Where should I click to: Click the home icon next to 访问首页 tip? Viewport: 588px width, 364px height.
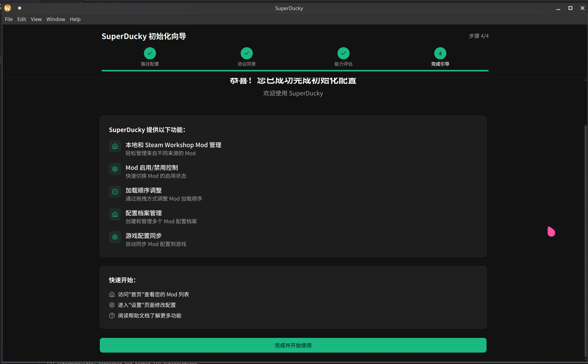point(112,294)
